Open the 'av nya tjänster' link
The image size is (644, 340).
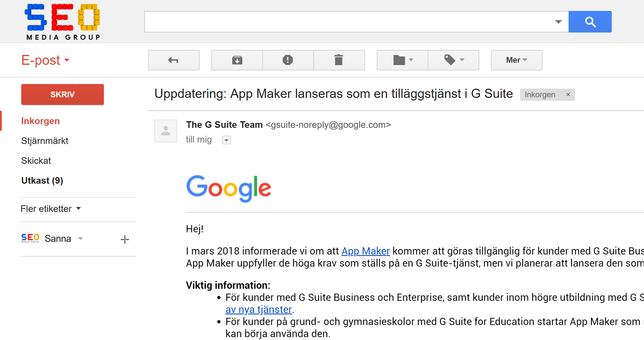click(259, 309)
